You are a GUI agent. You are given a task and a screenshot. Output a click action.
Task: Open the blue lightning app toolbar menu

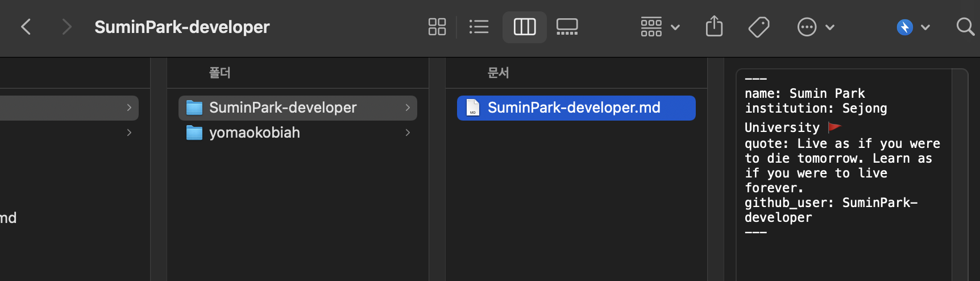[x=913, y=27]
